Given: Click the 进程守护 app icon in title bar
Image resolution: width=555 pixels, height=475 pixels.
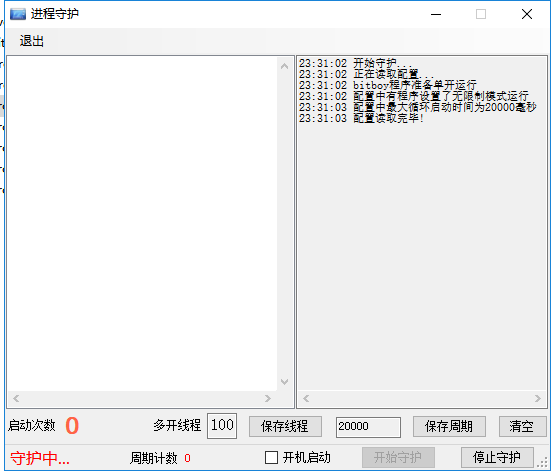Looking at the screenshot, I should coord(18,14).
